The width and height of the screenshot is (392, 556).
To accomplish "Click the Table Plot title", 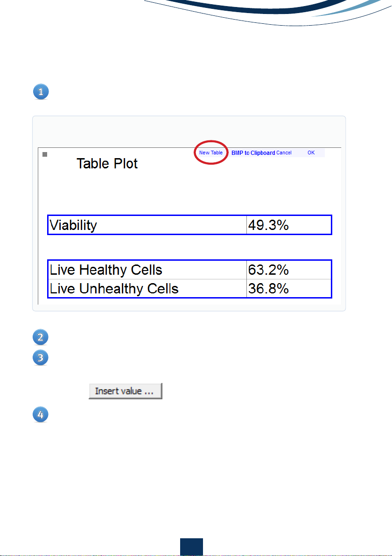I will click(107, 164).
